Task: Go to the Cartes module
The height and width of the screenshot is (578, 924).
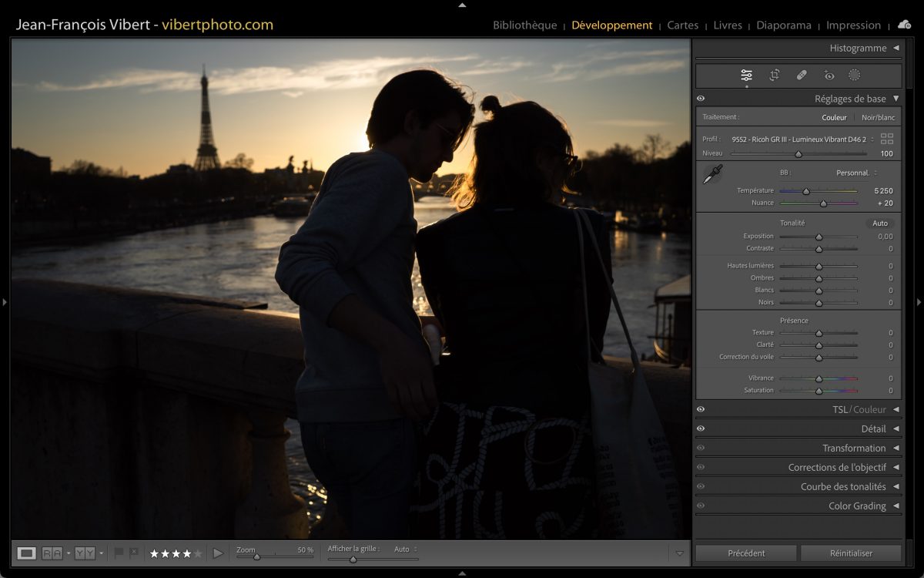Action: point(682,25)
